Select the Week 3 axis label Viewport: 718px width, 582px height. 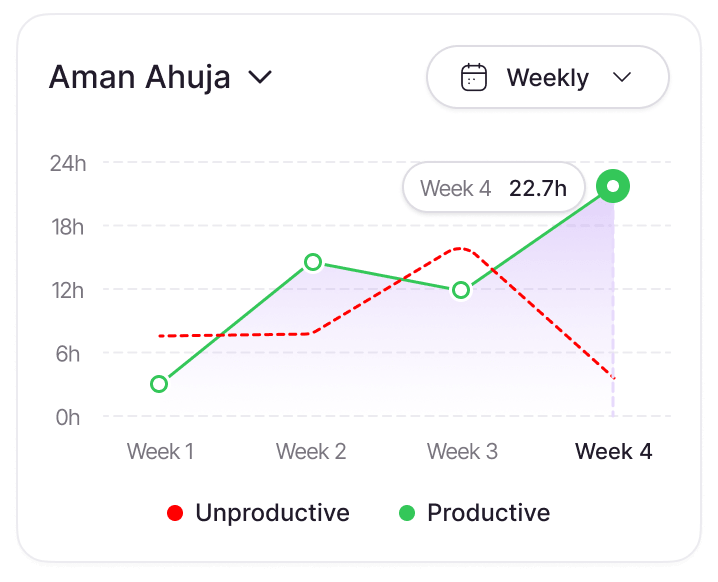click(462, 451)
